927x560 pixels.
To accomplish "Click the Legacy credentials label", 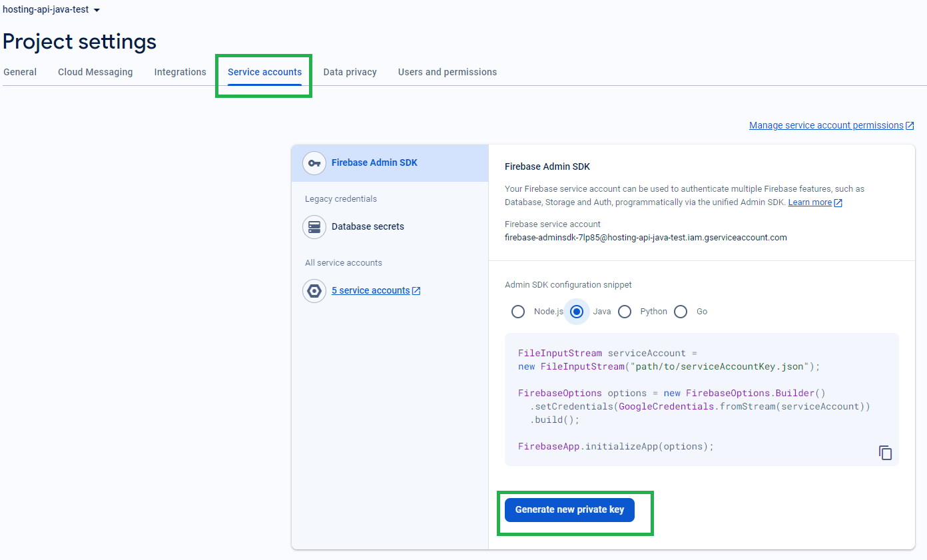I will 341,199.
